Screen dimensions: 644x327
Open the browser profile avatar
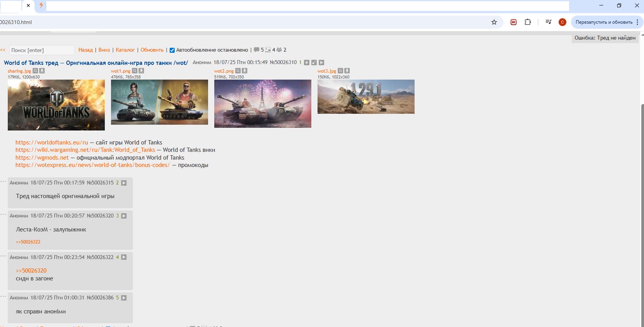tap(562, 22)
